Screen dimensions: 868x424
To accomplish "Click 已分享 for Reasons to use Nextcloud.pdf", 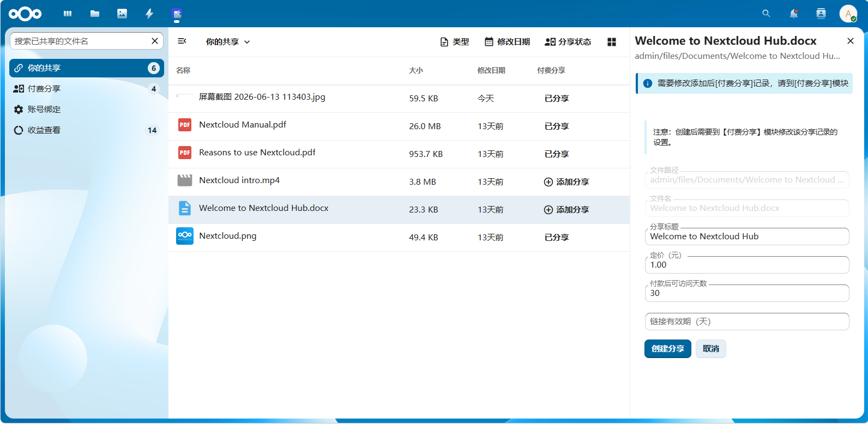I will (x=557, y=154).
